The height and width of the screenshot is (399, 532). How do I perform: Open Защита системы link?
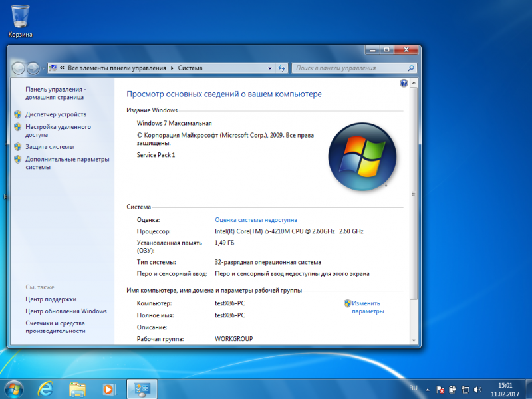coord(49,146)
